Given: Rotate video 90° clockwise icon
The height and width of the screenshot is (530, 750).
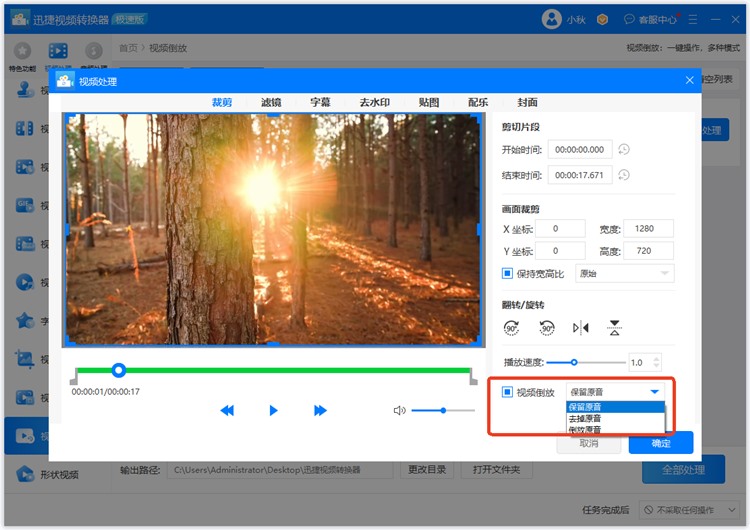Looking at the screenshot, I should pyautogui.click(x=511, y=328).
